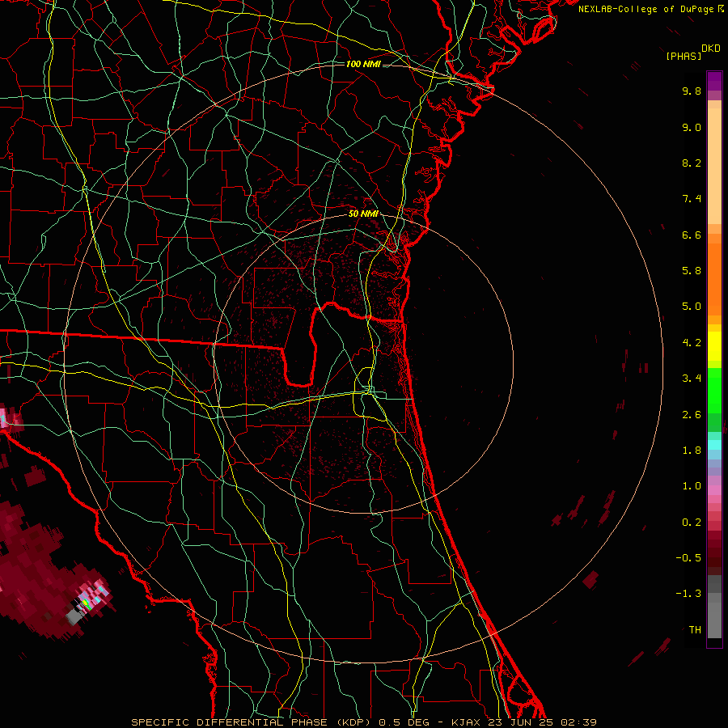Select the -0.5 value on the color scale
Image resolution: width=728 pixels, height=728 pixels.
688,558
